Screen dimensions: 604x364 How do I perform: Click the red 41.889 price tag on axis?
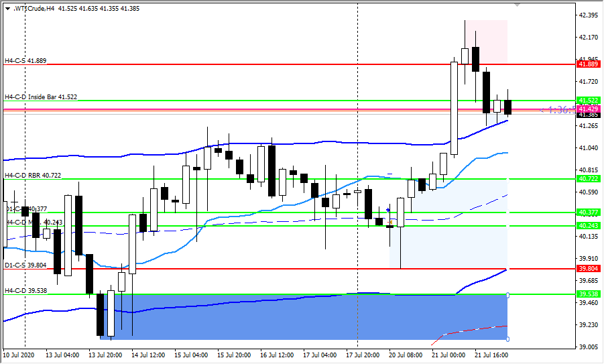coord(588,64)
